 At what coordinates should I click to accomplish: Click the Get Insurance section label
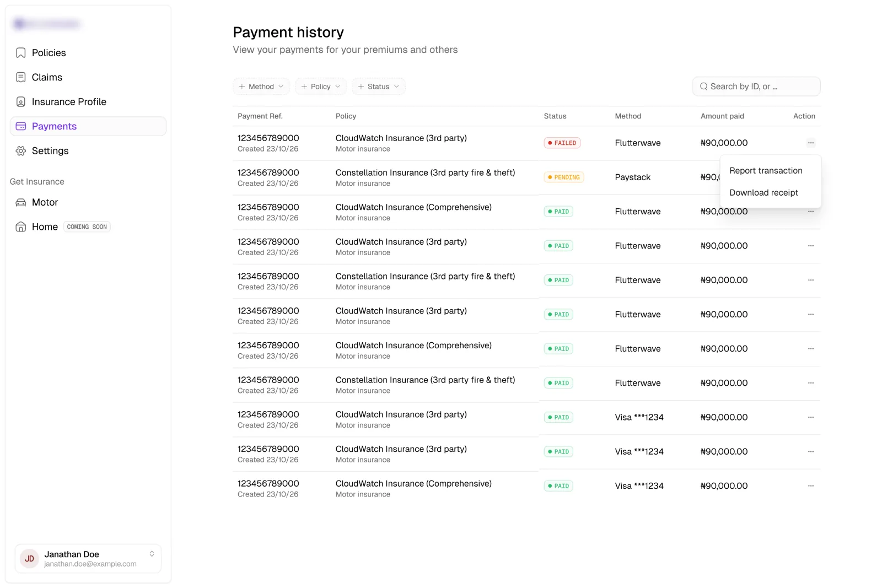click(37, 182)
